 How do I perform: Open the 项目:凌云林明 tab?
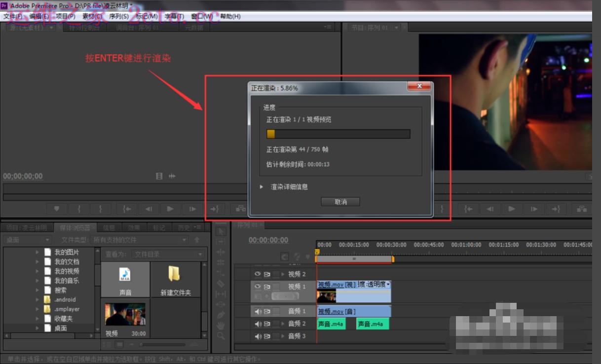click(27, 227)
